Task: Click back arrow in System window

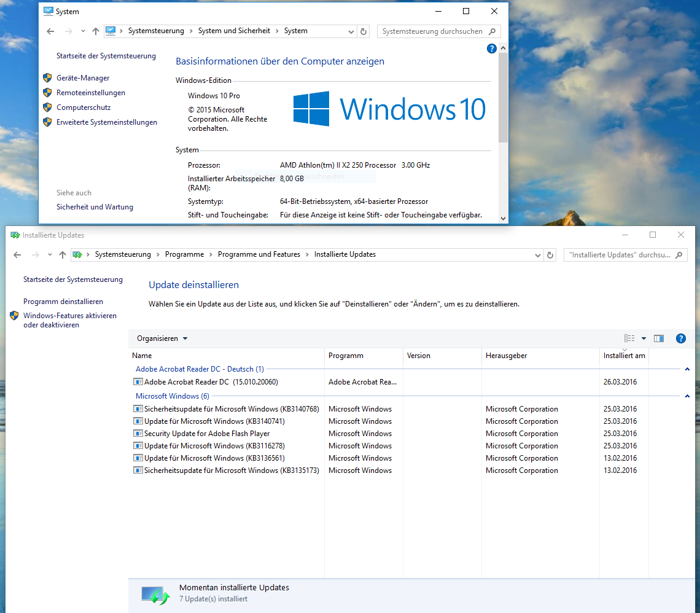Action: point(50,31)
